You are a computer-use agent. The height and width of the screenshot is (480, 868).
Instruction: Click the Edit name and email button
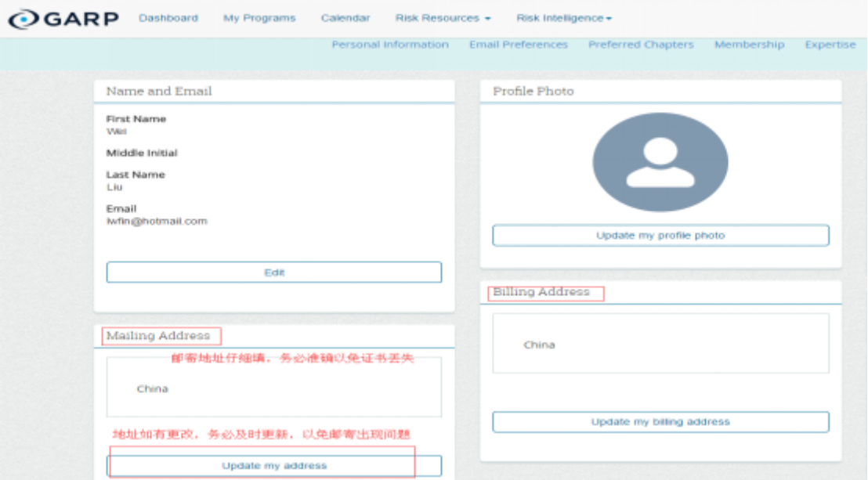pyautogui.click(x=274, y=272)
